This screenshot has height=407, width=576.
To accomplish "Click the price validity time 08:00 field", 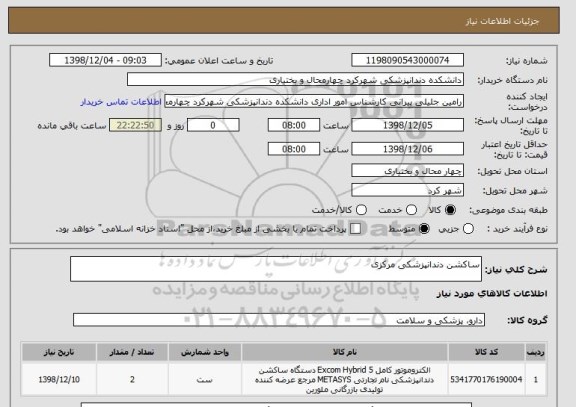I will click(294, 149).
